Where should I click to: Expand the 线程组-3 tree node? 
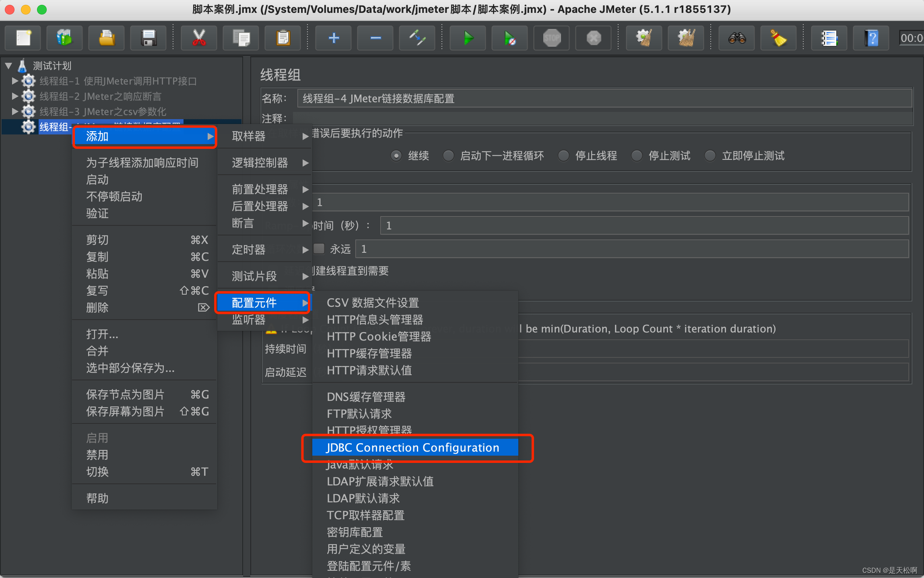click(x=15, y=111)
